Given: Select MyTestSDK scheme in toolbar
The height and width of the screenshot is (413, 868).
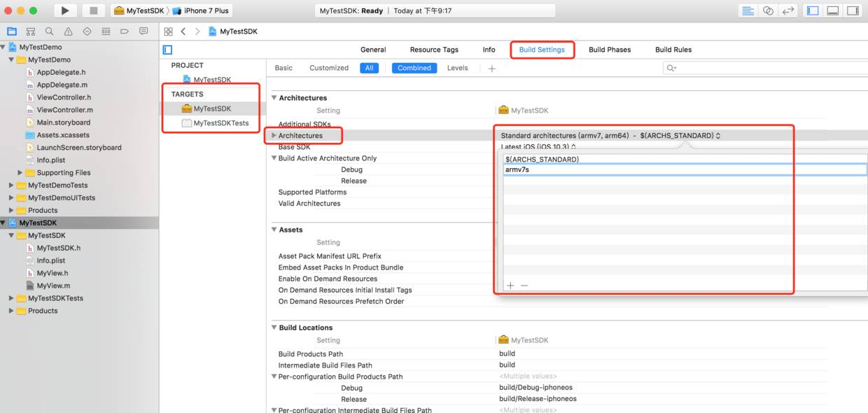Looking at the screenshot, I should [x=139, y=10].
